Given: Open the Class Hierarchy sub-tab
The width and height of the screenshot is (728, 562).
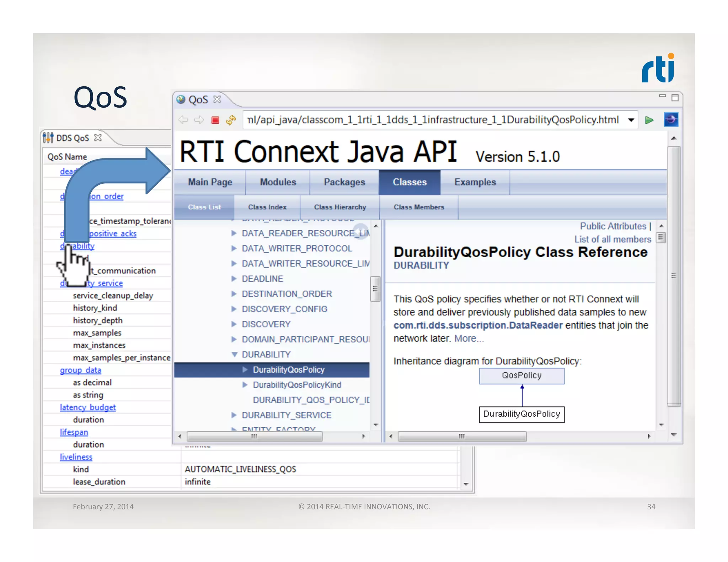Looking at the screenshot, I should point(340,207).
